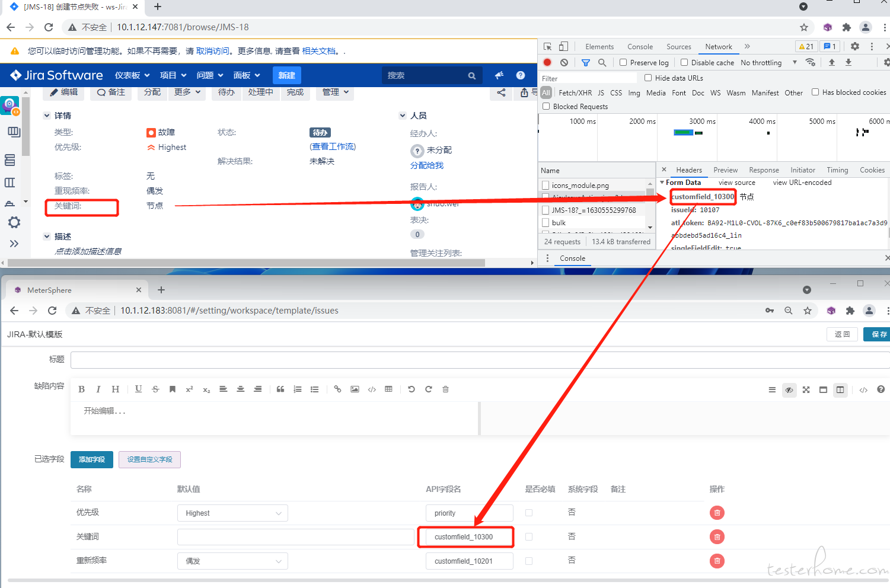
Task: Toggle italic in the defect content editor
Action: click(98, 389)
